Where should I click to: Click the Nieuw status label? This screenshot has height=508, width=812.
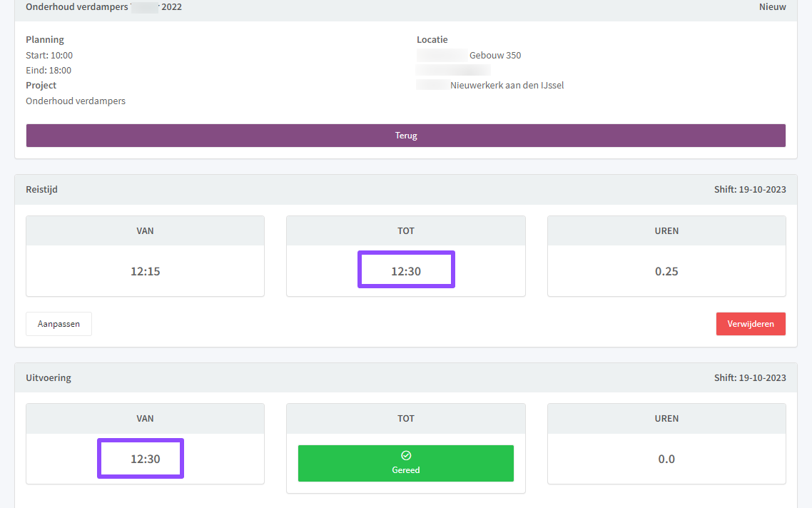772,7
